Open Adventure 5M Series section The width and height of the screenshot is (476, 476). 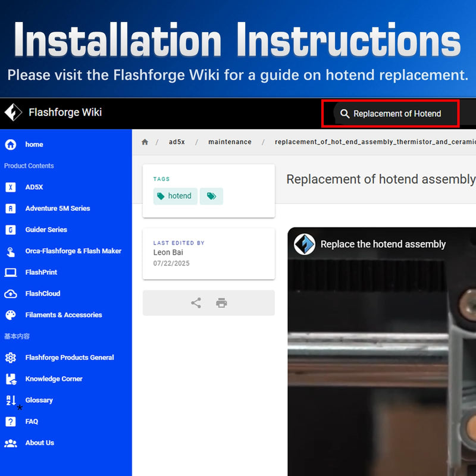point(58,208)
